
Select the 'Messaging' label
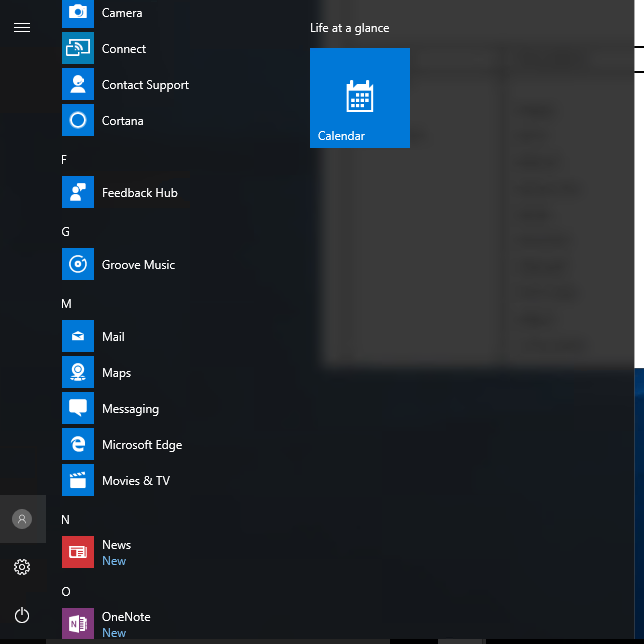pyautogui.click(x=130, y=409)
